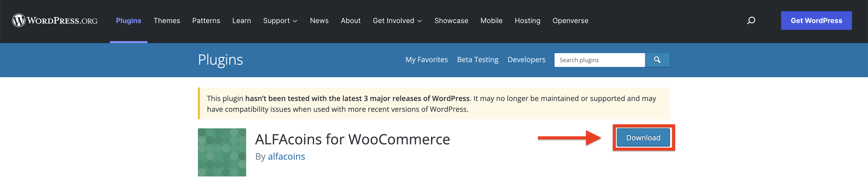This screenshot has width=868, height=194.
Task: Open Showcase from the top menu
Action: (451, 21)
